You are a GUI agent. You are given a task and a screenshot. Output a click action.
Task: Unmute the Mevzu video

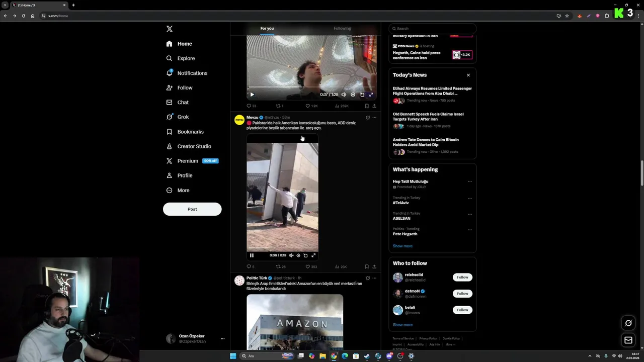point(291,255)
